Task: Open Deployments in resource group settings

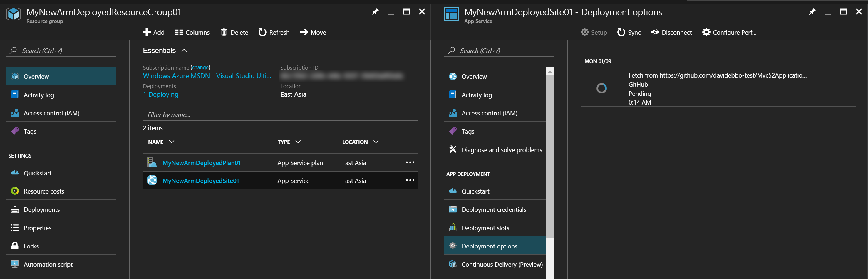Action: click(61, 209)
